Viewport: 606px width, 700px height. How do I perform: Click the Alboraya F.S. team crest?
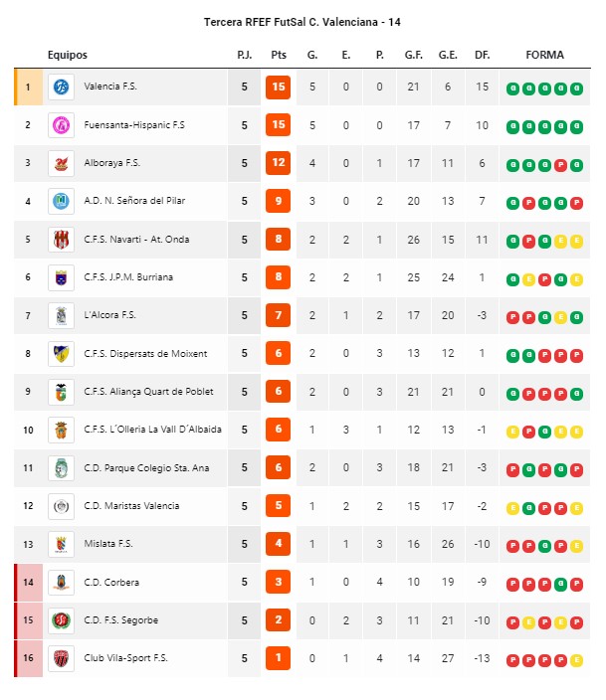[x=62, y=163]
